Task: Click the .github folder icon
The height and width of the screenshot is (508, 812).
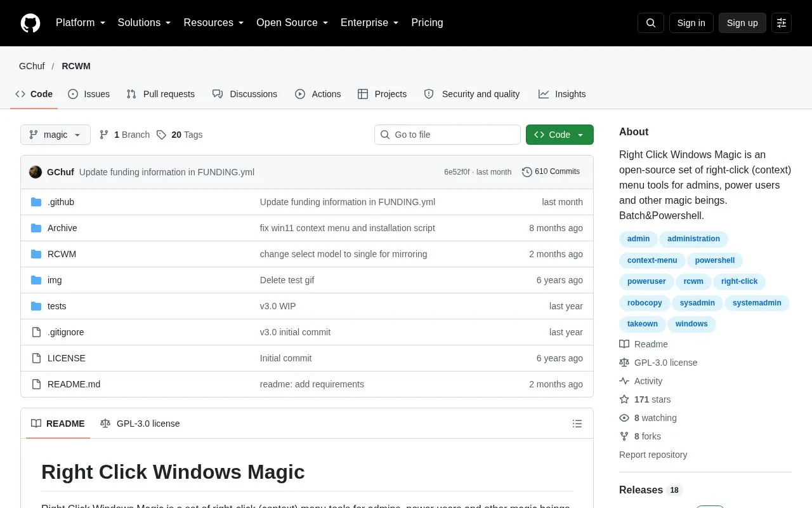Action: 36,202
